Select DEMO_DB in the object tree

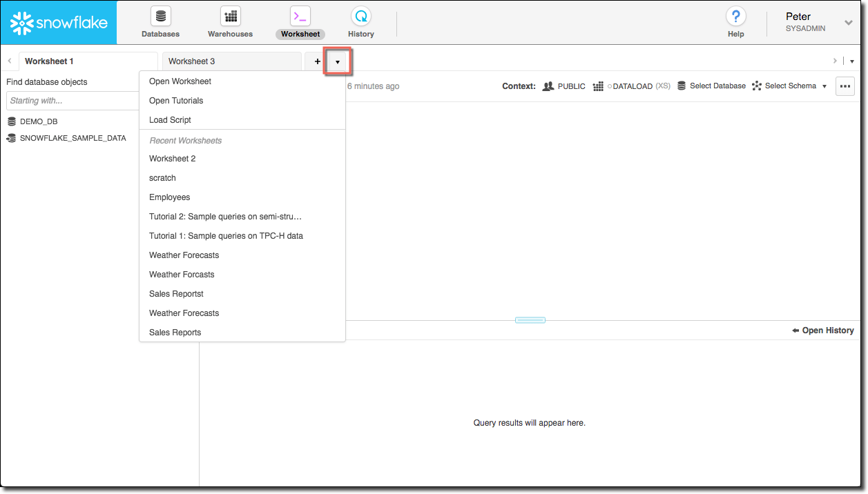(39, 121)
